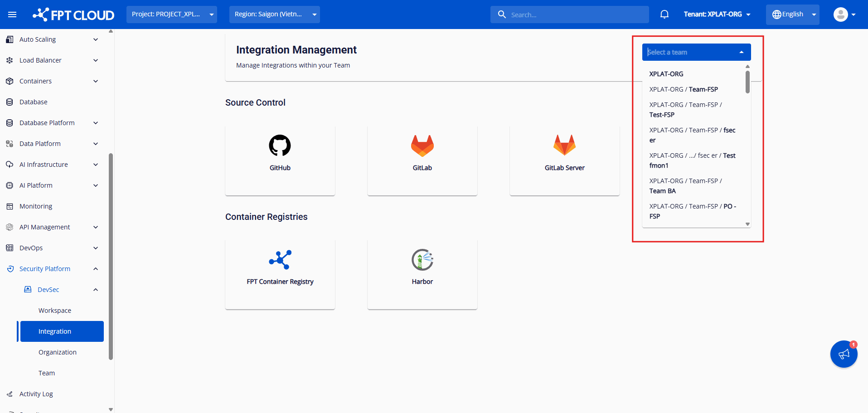
Task: Open the Tenant XPLAT-ORG dropdown
Action: point(717,15)
